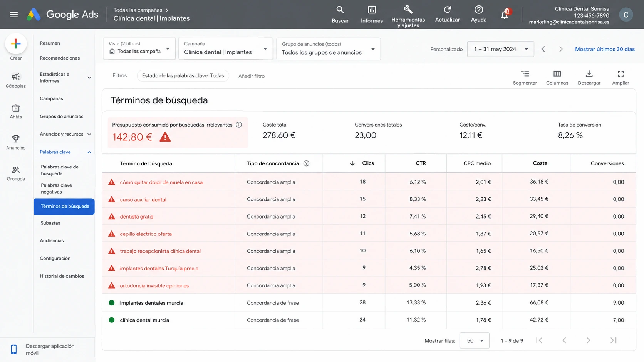Viewport: 644px width, 362px height.
Task: Sort table by Clics column header
Action: pyautogui.click(x=368, y=163)
